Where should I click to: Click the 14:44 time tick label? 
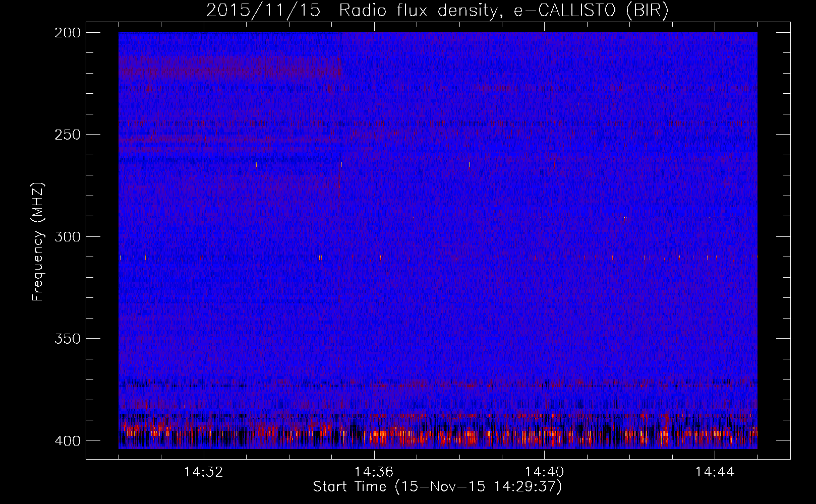pos(715,472)
